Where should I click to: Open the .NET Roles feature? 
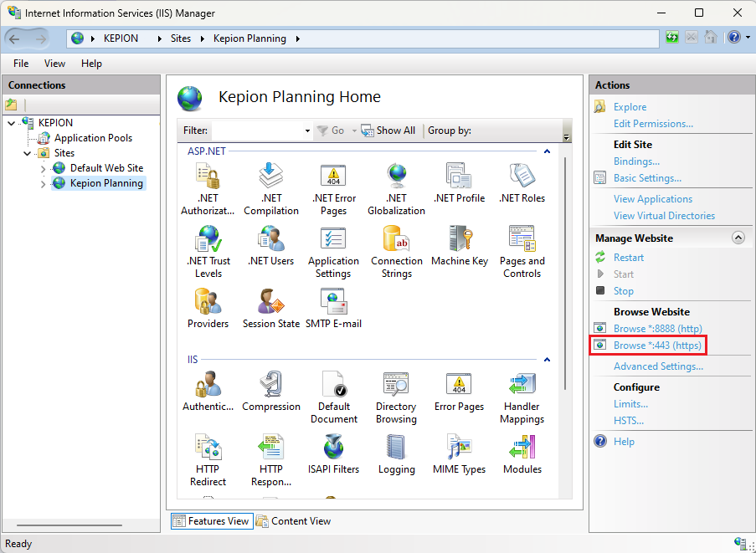point(522,183)
